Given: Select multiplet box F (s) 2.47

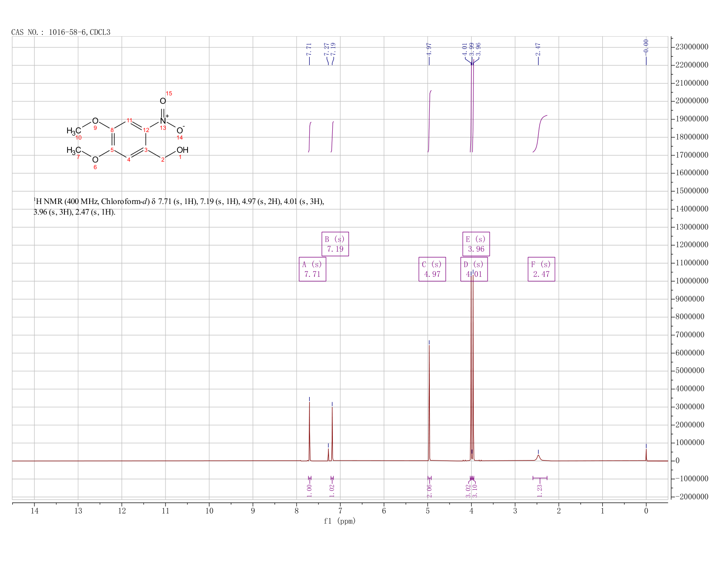Looking at the screenshot, I should pyautogui.click(x=541, y=269).
